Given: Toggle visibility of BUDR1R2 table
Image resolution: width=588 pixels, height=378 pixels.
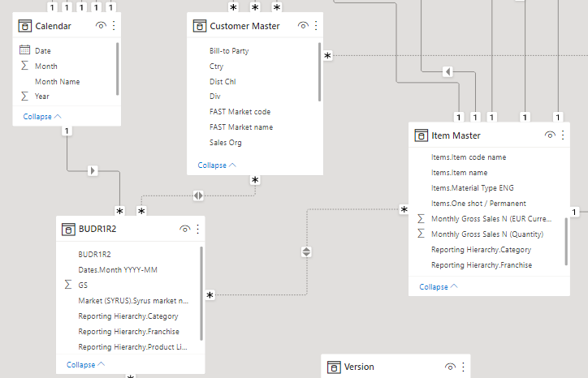Looking at the screenshot, I should click(x=184, y=229).
